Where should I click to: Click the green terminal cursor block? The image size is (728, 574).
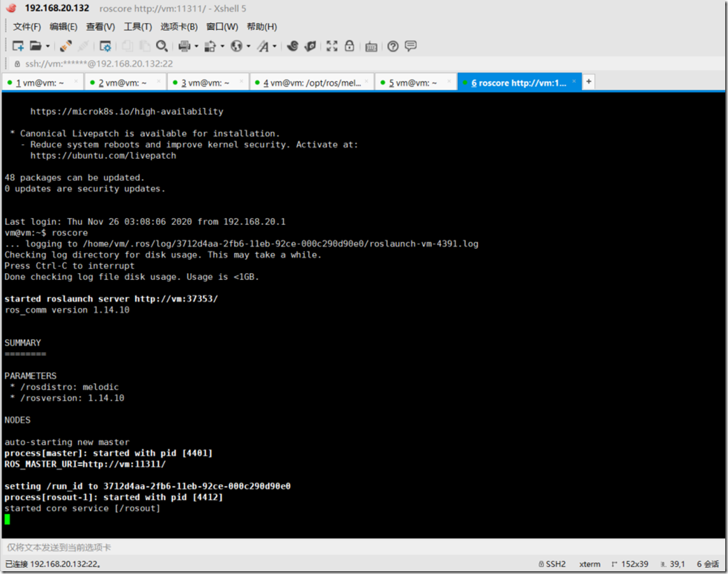click(7, 519)
